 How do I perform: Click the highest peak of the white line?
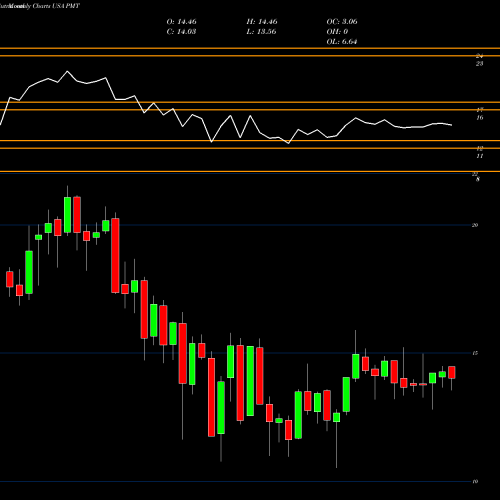[x=67, y=71]
